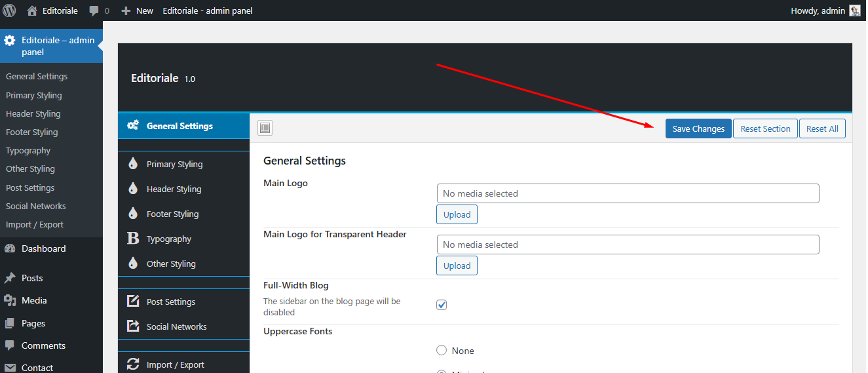Viewport: 868px width, 373px height.
Task: Open the New content menu
Action: pos(138,10)
